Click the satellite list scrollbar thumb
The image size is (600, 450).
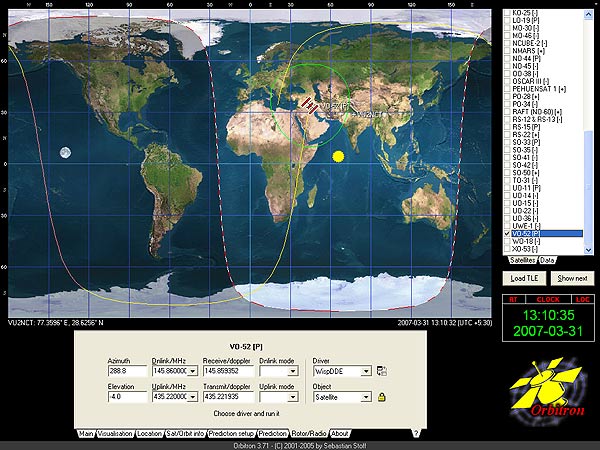coord(589,188)
